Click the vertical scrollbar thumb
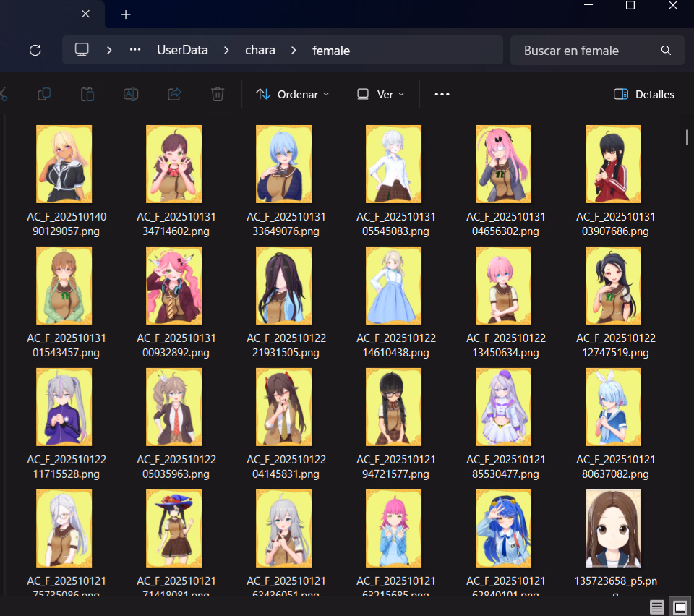694x616 pixels. click(x=687, y=138)
